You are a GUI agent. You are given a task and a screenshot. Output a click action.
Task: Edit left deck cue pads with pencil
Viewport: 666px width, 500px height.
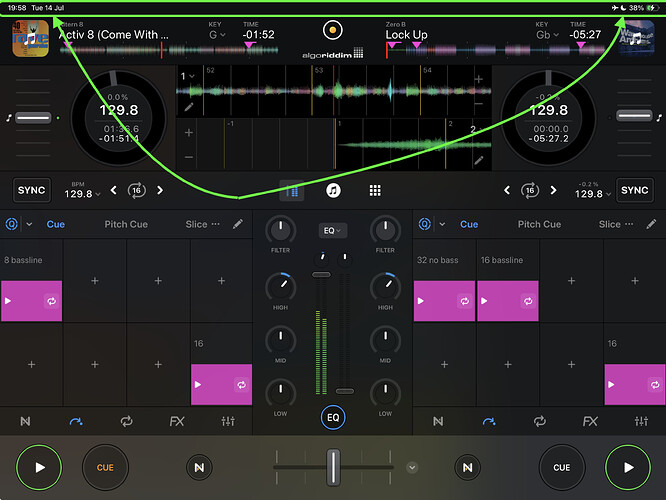[238, 224]
